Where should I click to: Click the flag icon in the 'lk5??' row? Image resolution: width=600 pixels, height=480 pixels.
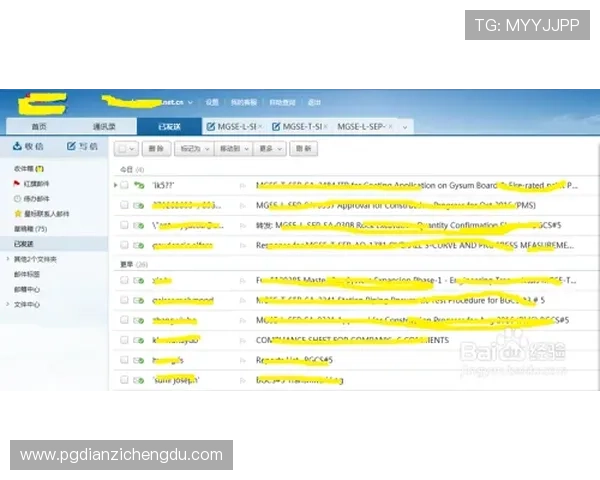point(243,186)
